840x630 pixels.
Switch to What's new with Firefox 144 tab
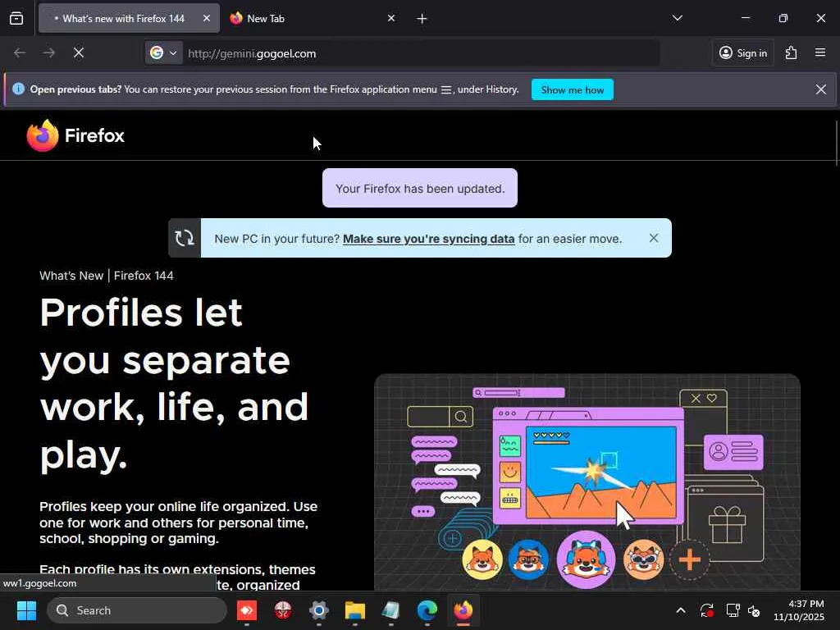coord(129,18)
